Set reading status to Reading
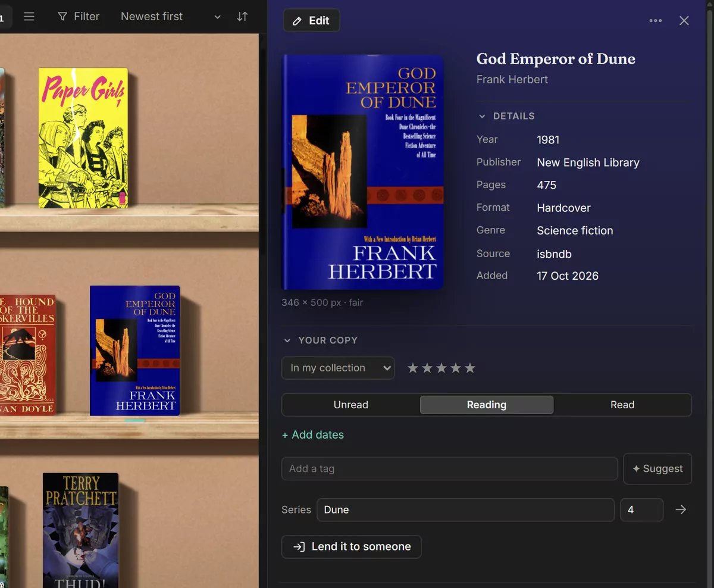 (487, 405)
